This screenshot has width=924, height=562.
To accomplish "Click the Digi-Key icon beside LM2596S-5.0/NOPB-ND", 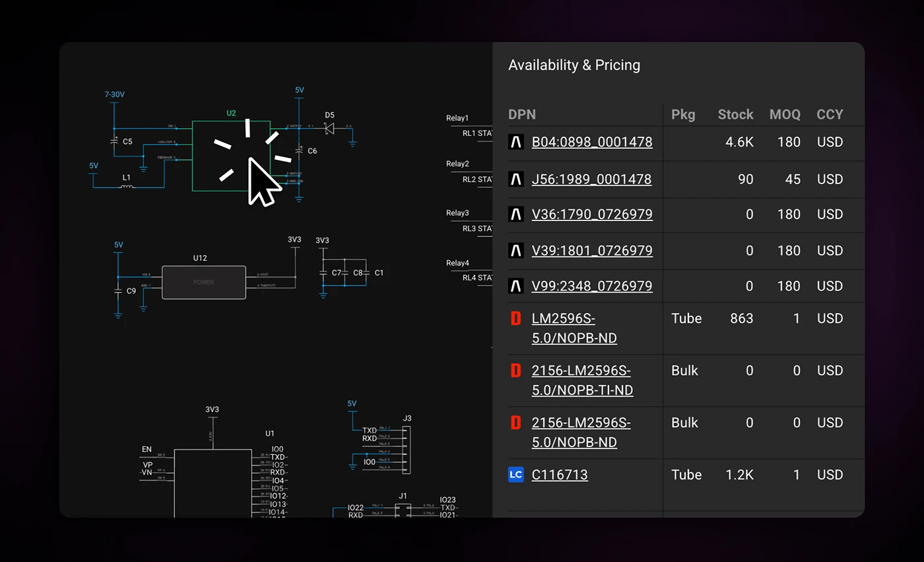I will [517, 318].
